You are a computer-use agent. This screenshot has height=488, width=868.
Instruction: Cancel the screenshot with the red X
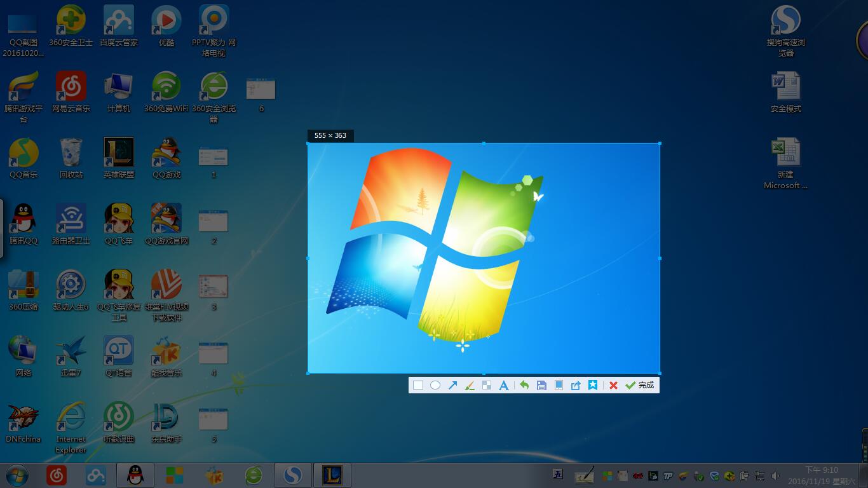click(x=613, y=385)
